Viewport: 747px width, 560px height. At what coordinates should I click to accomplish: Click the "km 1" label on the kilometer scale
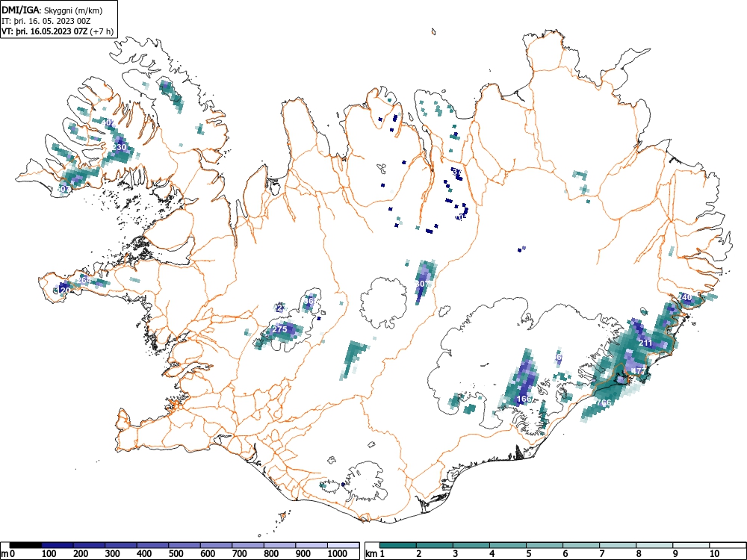pos(375,554)
